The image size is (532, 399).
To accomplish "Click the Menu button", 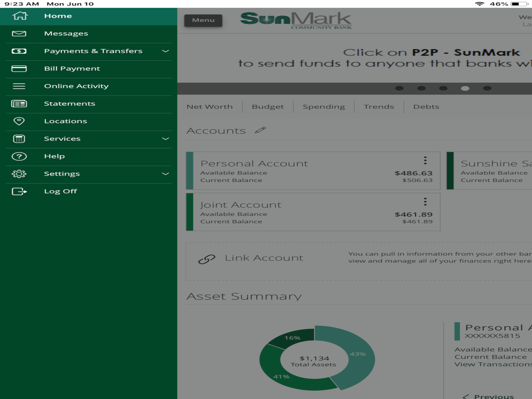I will pos(203,20).
